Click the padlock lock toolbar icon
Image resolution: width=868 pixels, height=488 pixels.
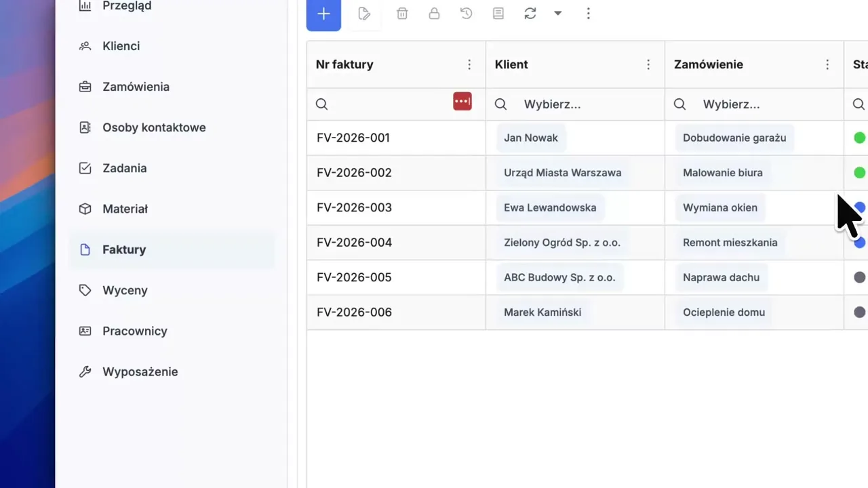434,14
